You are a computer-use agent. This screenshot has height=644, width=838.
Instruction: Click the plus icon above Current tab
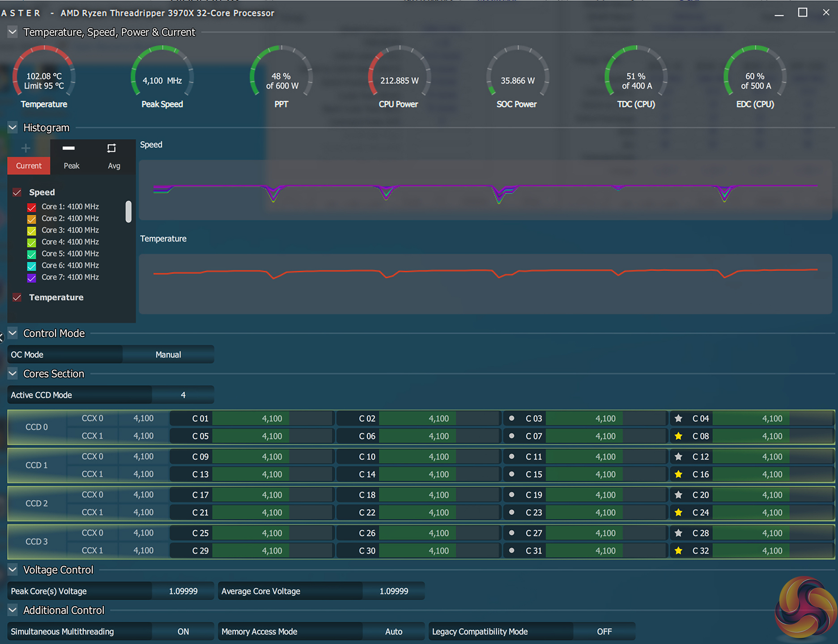pos(26,148)
